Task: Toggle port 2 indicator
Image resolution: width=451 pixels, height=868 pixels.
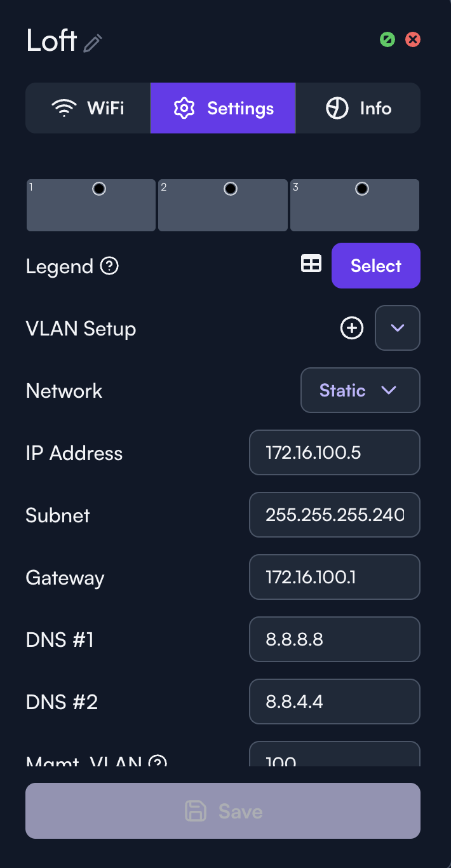Action: pos(231,189)
